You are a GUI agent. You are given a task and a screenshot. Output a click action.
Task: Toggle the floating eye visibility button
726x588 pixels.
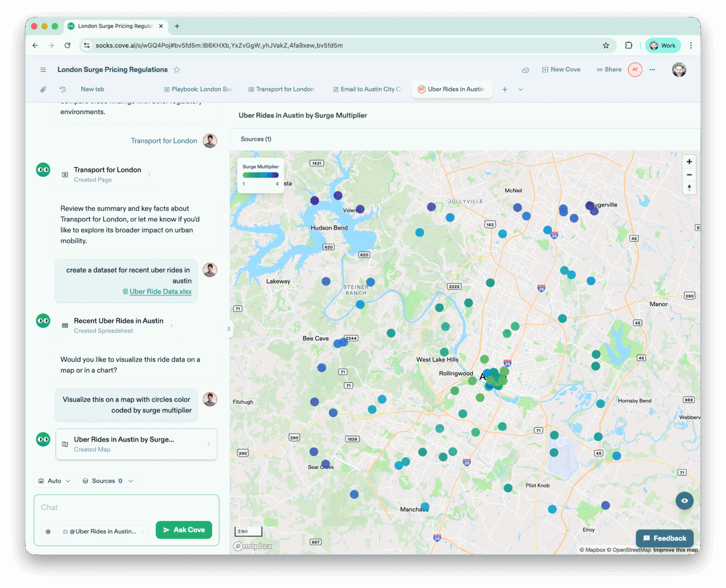(x=685, y=501)
